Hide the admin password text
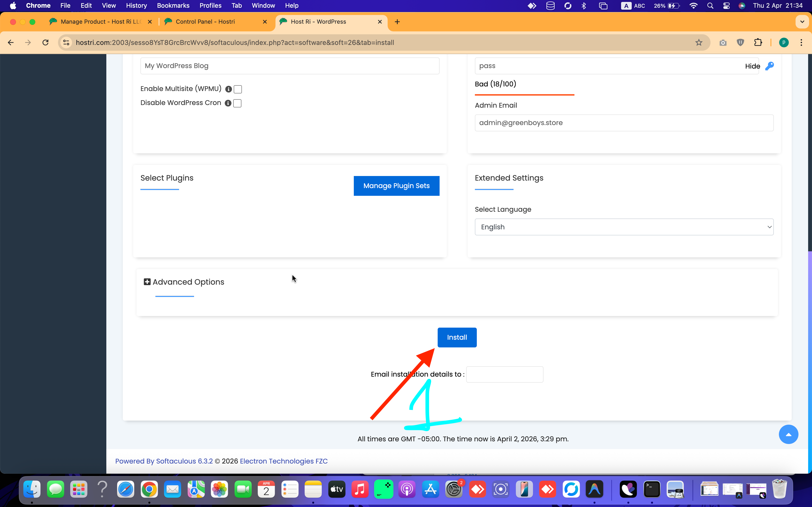 (752, 66)
